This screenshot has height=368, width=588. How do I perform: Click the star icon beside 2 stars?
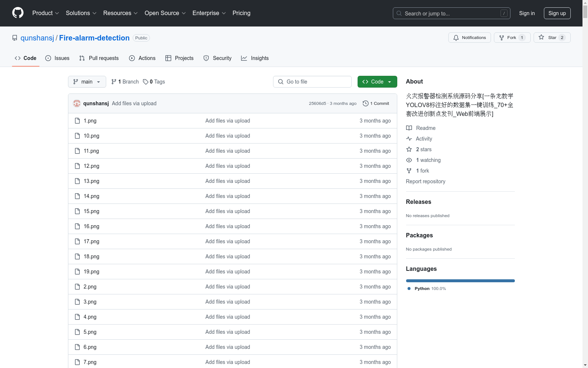pos(409,149)
